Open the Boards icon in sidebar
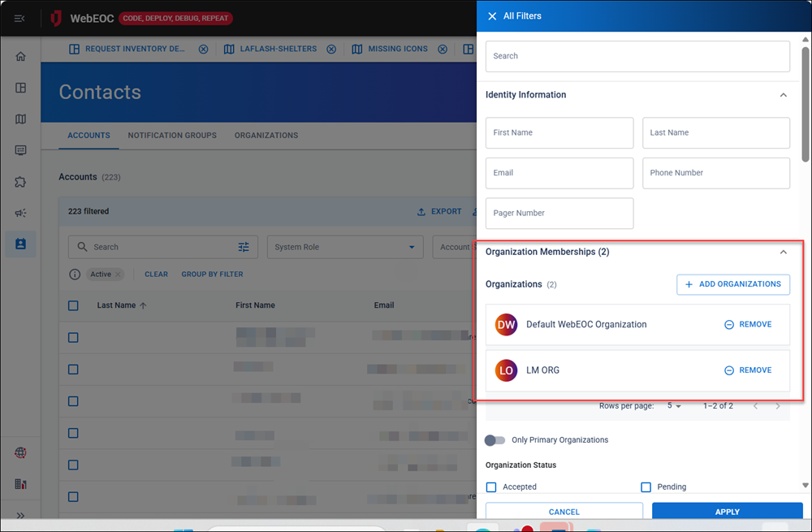This screenshot has width=812, height=532. 20,88
